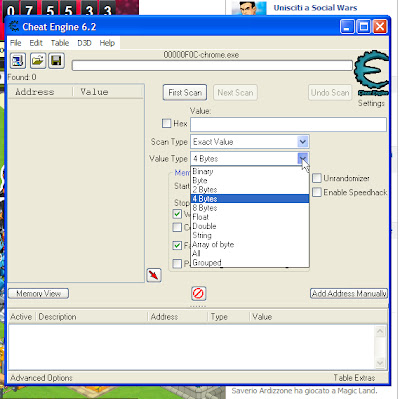Open the process list icon

pos(18,61)
